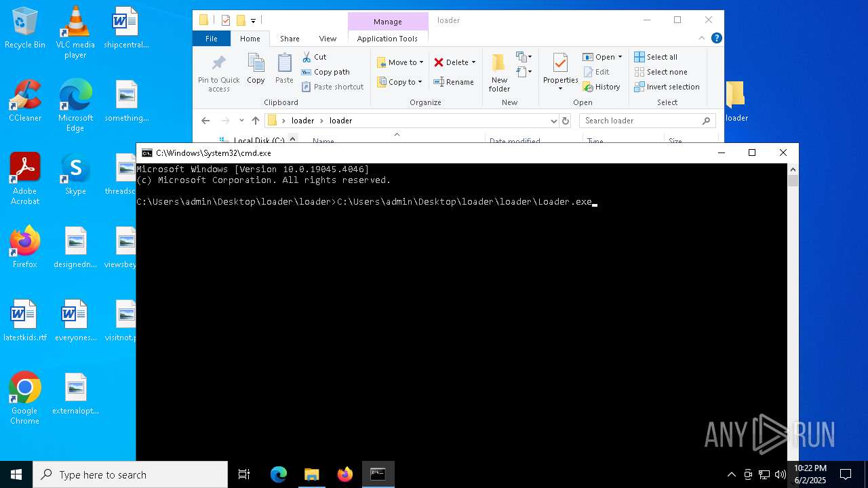Click Rename in the Organize group
The height and width of the screenshot is (488, 868).
pos(454,82)
